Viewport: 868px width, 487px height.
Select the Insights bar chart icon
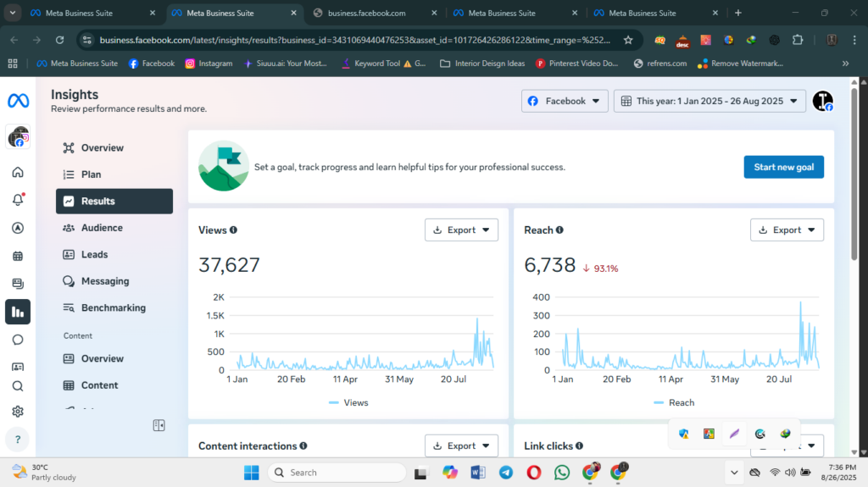(18, 312)
